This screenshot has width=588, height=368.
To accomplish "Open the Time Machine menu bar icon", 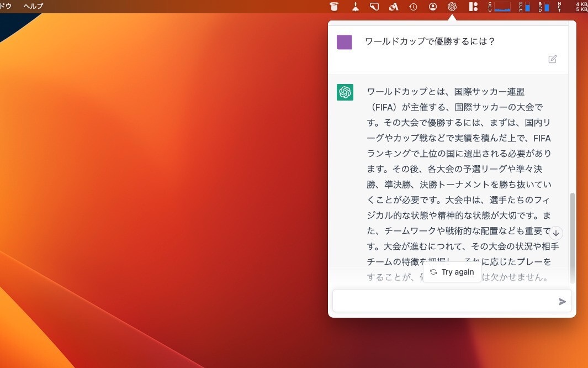I will pyautogui.click(x=413, y=7).
